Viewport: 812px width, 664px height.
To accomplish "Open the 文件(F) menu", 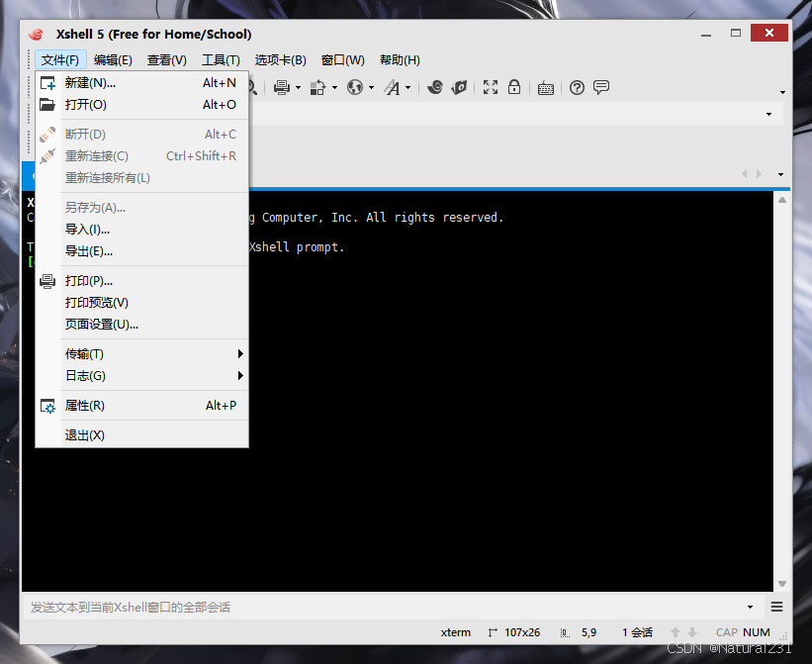I will [x=60, y=60].
